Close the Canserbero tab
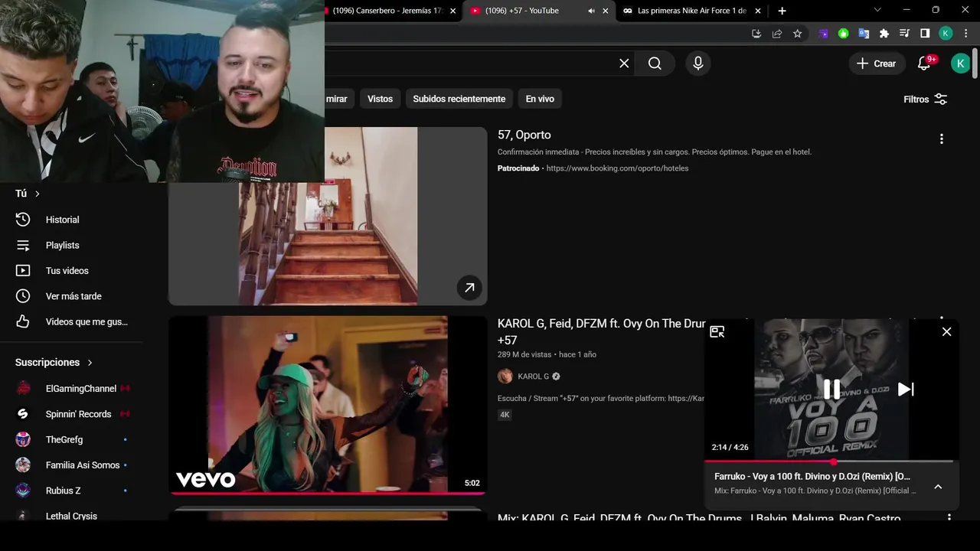 point(452,11)
